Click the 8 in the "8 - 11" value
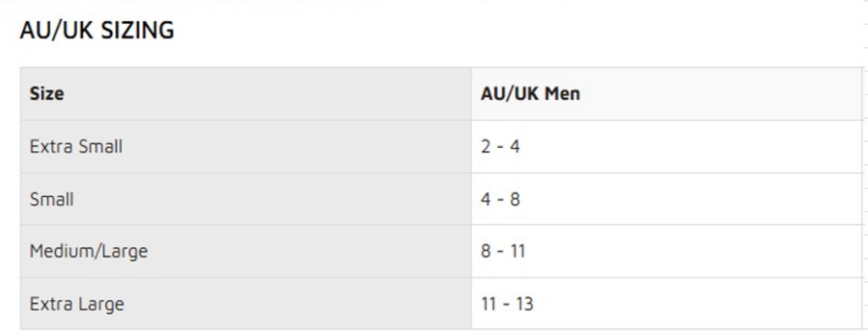Viewport: 868px width, 333px height. 486,251
